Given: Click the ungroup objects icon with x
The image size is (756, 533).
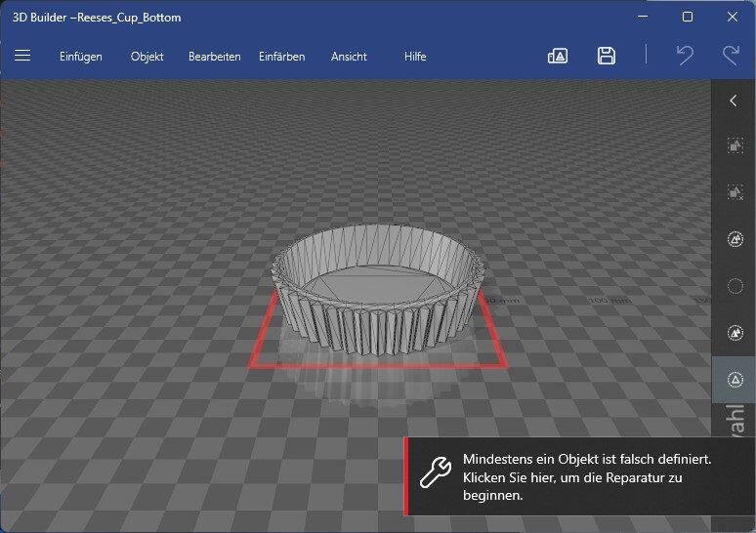Looking at the screenshot, I should pos(735,191).
